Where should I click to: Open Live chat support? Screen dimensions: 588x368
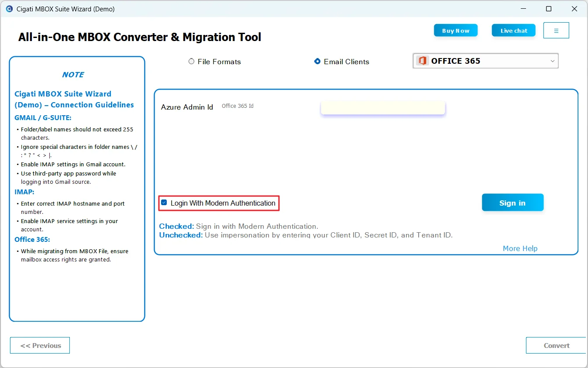tap(514, 31)
